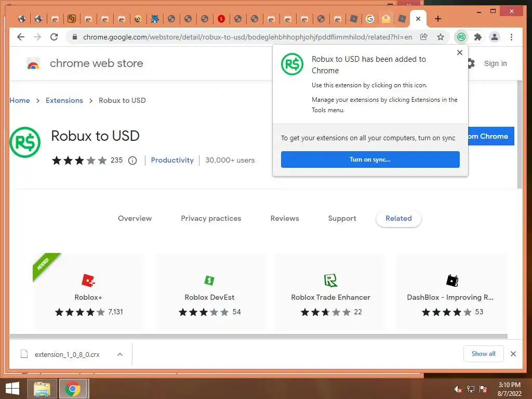Go to Home breadcrumb

[x=20, y=100]
